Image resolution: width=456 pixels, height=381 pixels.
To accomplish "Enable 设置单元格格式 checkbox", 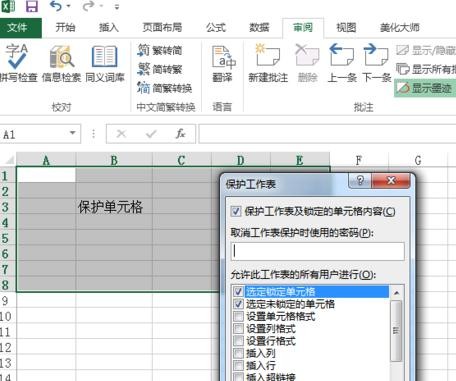I will (238, 316).
